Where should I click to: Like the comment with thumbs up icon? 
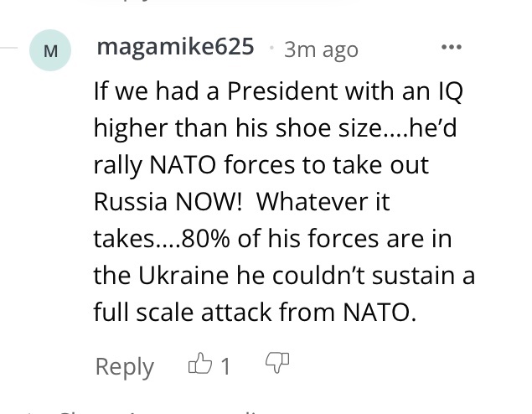click(202, 365)
